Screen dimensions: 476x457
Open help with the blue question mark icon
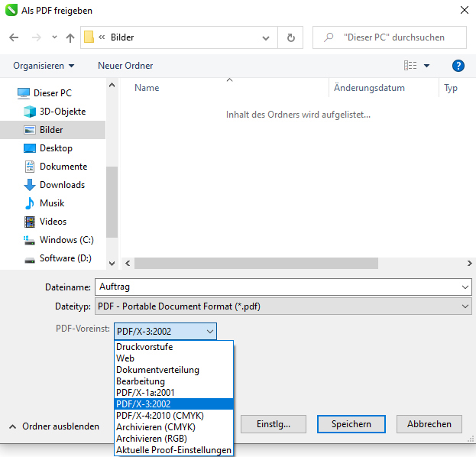click(458, 66)
